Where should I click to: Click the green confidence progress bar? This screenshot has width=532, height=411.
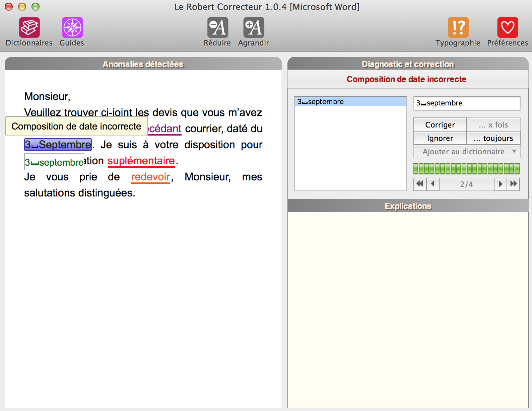tap(467, 168)
